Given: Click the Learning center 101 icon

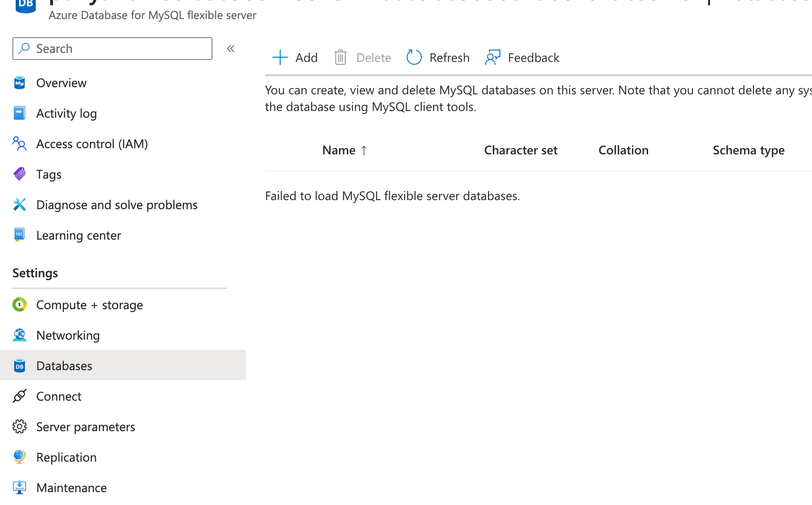Looking at the screenshot, I should click(x=20, y=235).
